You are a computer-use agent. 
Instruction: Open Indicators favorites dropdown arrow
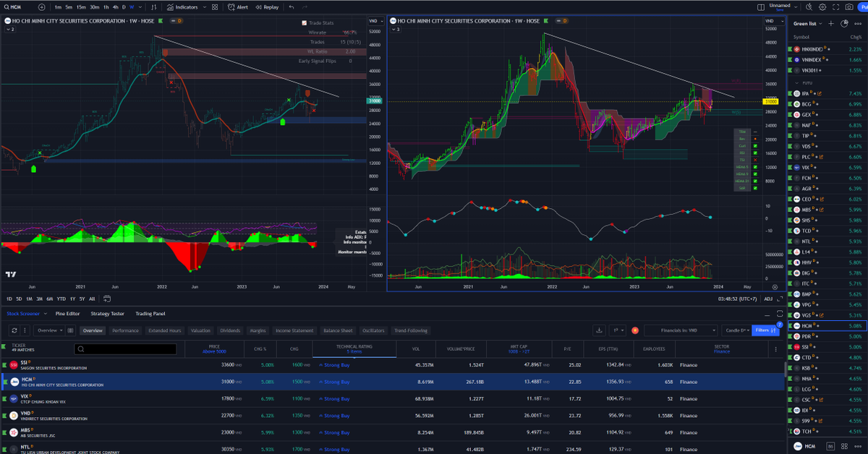tap(205, 7)
